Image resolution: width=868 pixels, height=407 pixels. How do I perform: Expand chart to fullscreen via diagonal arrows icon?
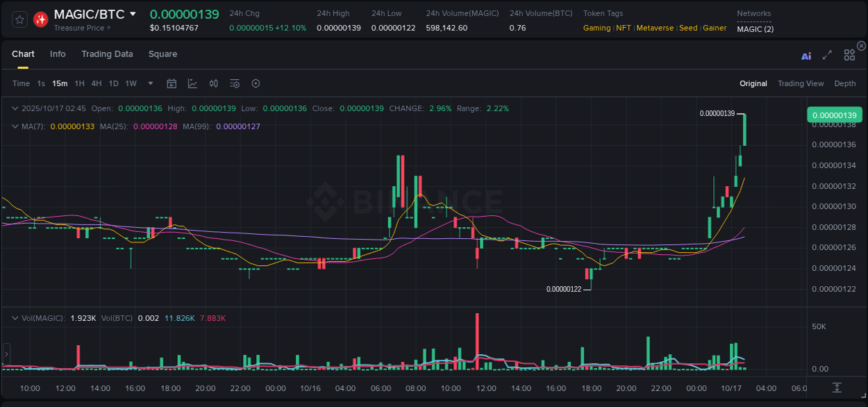pos(826,55)
